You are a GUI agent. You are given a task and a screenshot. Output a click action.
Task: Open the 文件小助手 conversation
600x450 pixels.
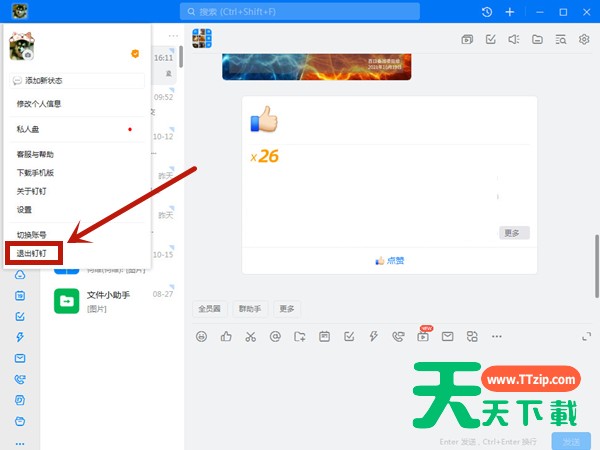point(114,301)
